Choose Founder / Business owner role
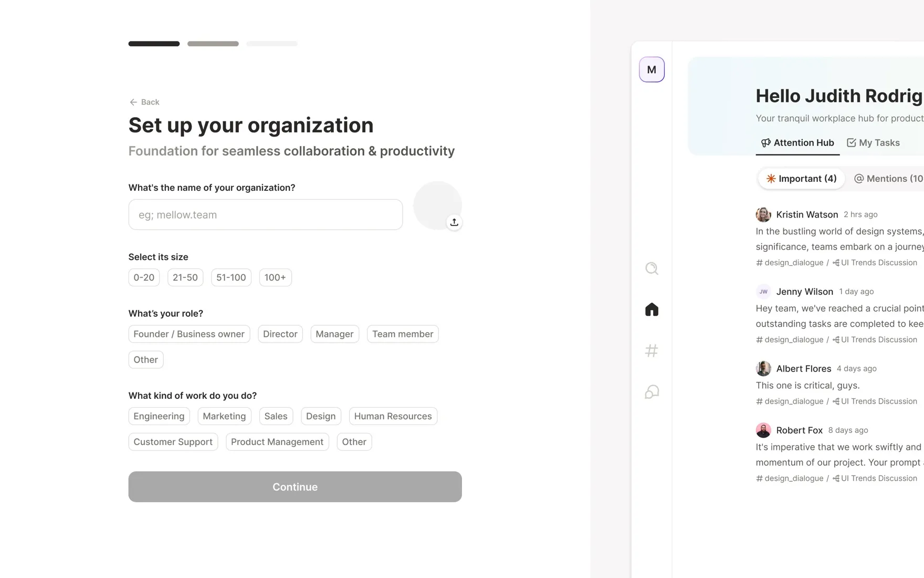The width and height of the screenshot is (924, 578). pyautogui.click(x=189, y=334)
